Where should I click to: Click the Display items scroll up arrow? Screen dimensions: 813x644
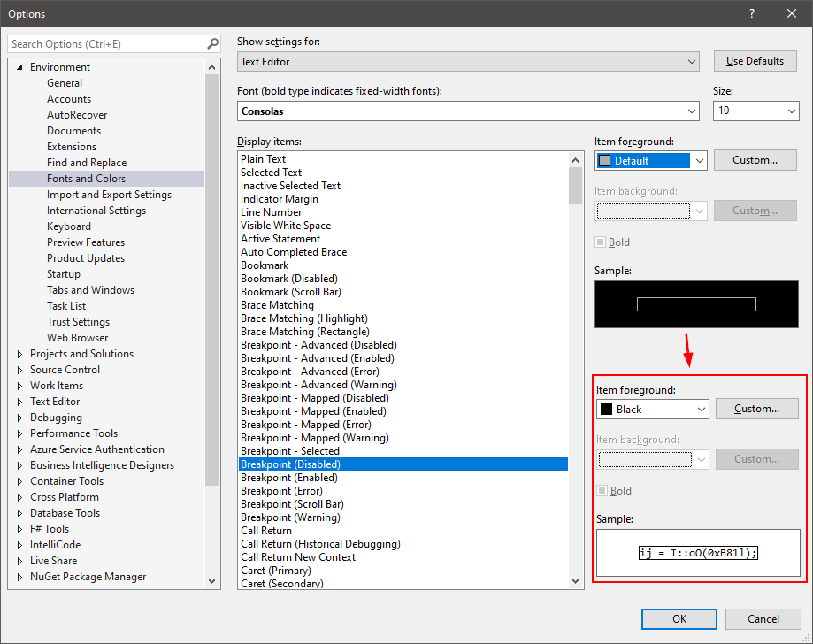(576, 160)
